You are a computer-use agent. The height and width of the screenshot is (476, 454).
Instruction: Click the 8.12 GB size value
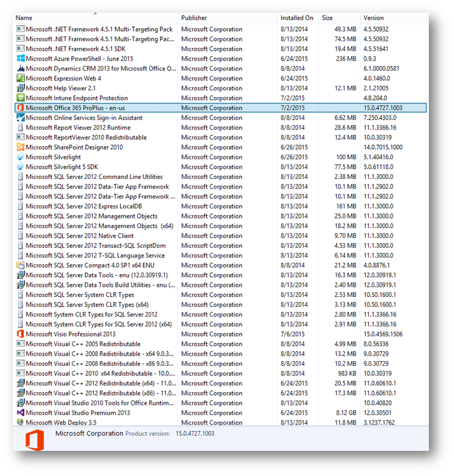tap(346, 413)
